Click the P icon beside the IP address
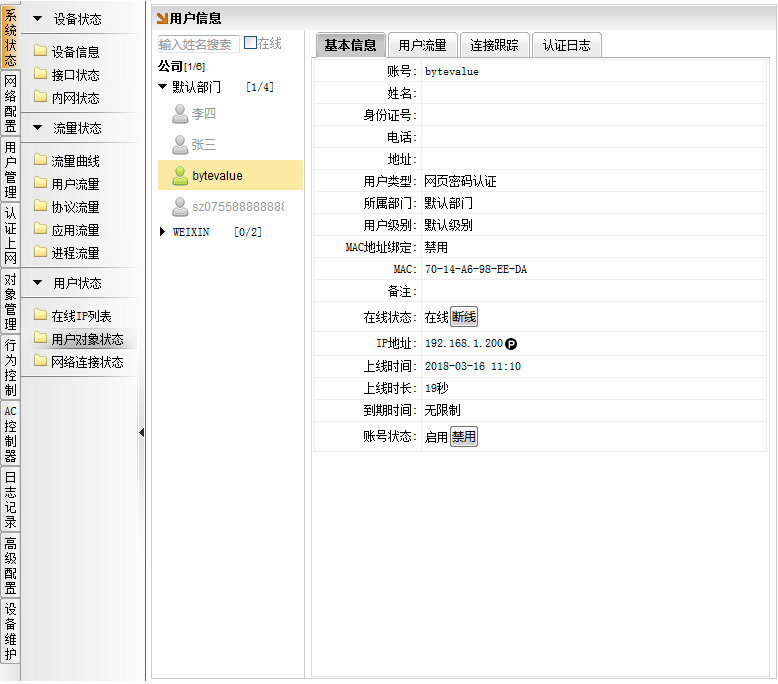The width and height of the screenshot is (778, 684). tap(511, 344)
